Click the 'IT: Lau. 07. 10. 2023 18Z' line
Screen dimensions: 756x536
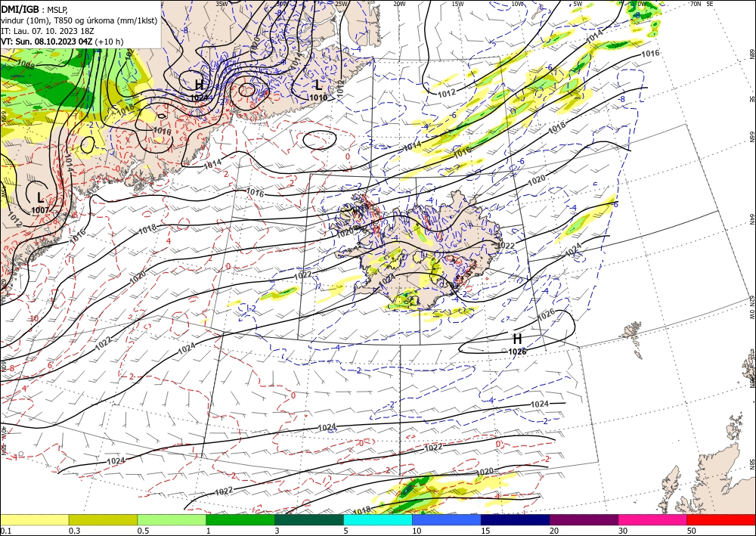(48, 31)
